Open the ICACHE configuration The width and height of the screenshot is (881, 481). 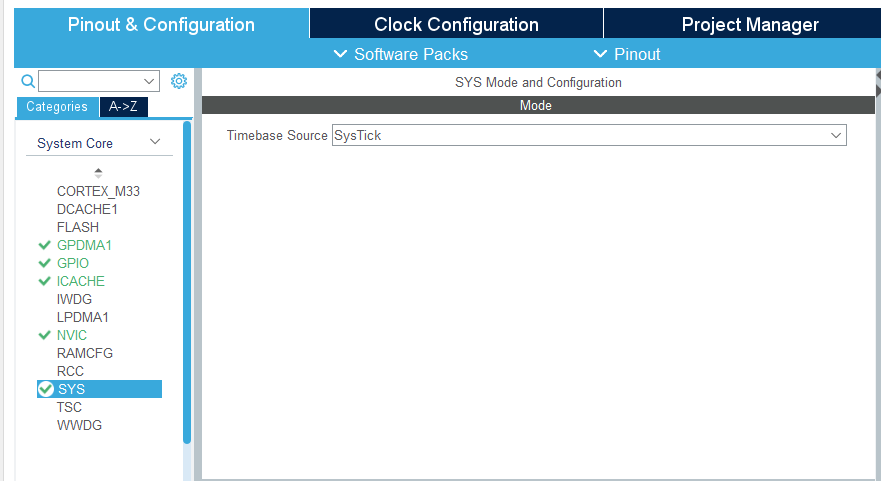[x=80, y=281]
